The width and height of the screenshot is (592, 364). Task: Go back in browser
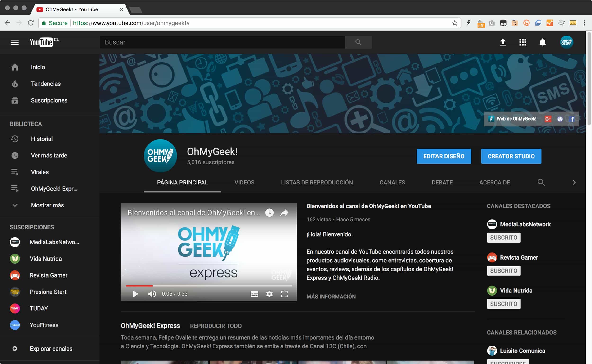(8, 23)
